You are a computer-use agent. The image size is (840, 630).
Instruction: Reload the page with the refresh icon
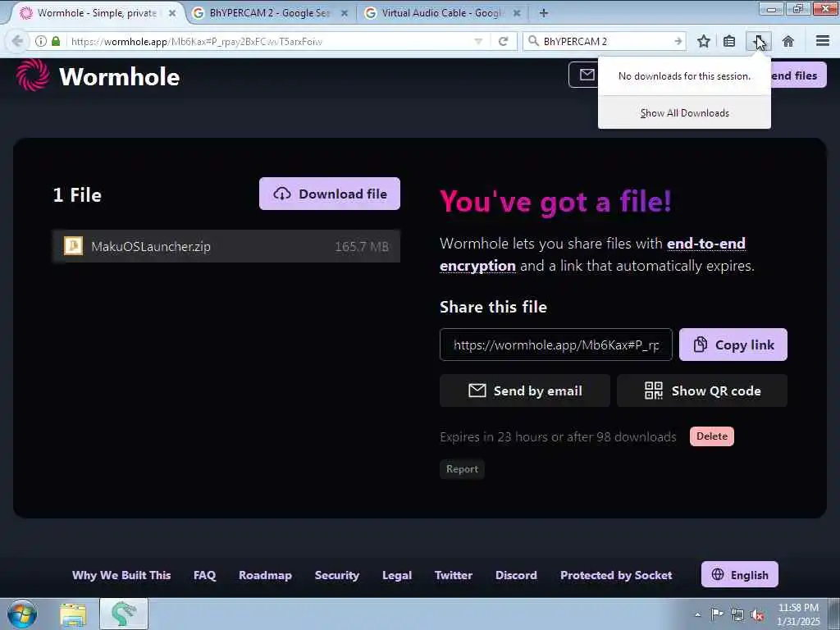503,41
